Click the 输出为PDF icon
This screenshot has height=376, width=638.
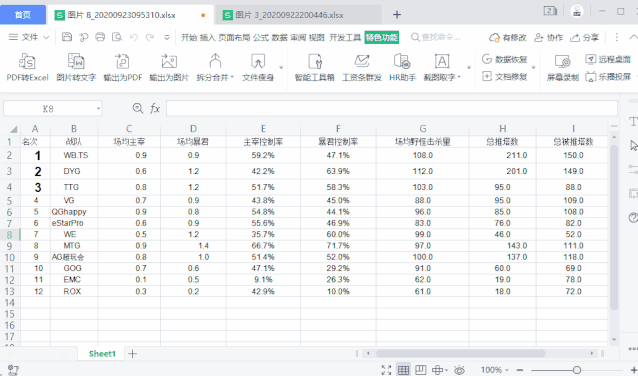point(122,62)
